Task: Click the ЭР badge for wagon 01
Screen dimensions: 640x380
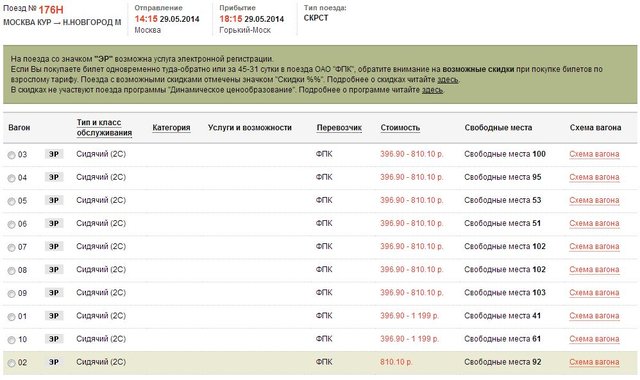Action: tap(54, 316)
